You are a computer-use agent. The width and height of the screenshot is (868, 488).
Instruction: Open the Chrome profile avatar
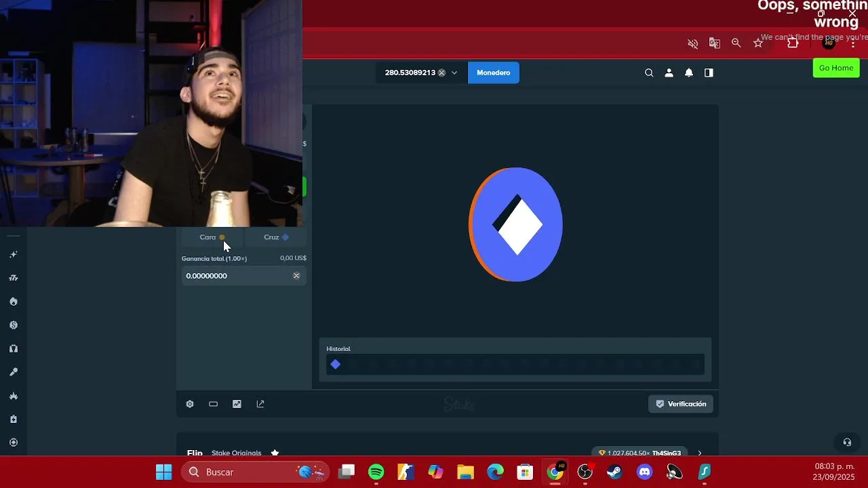click(829, 43)
